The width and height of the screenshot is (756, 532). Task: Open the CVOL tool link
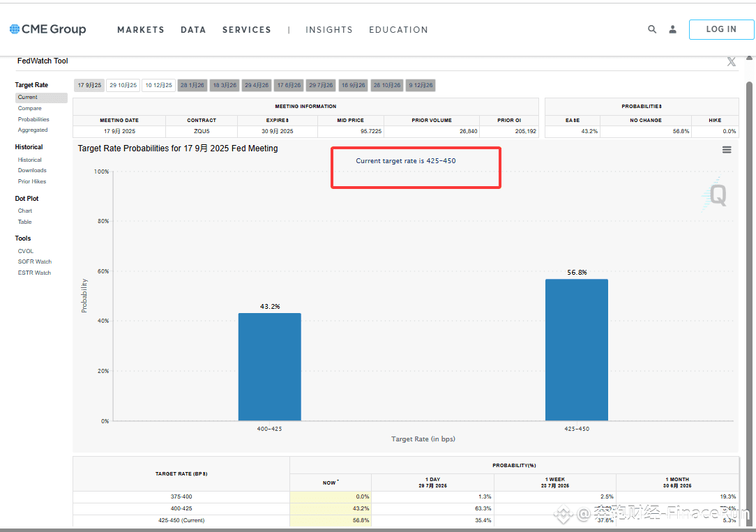tap(26, 252)
